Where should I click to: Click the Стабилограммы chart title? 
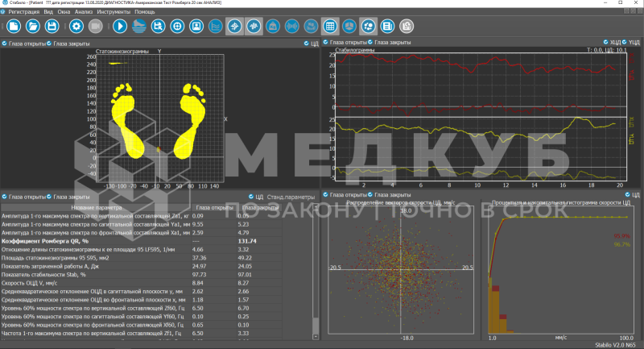click(x=355, y=50)
